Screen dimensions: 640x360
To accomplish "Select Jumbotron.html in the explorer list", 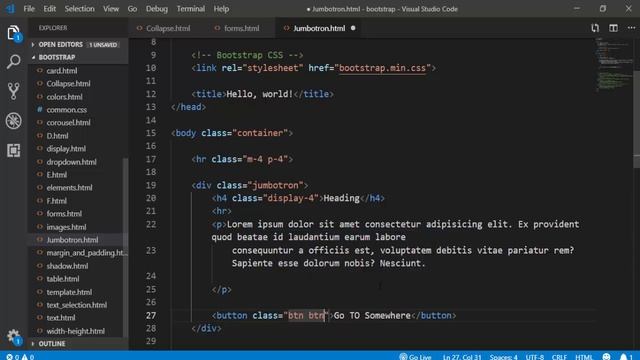I will [x=72, y=240].
